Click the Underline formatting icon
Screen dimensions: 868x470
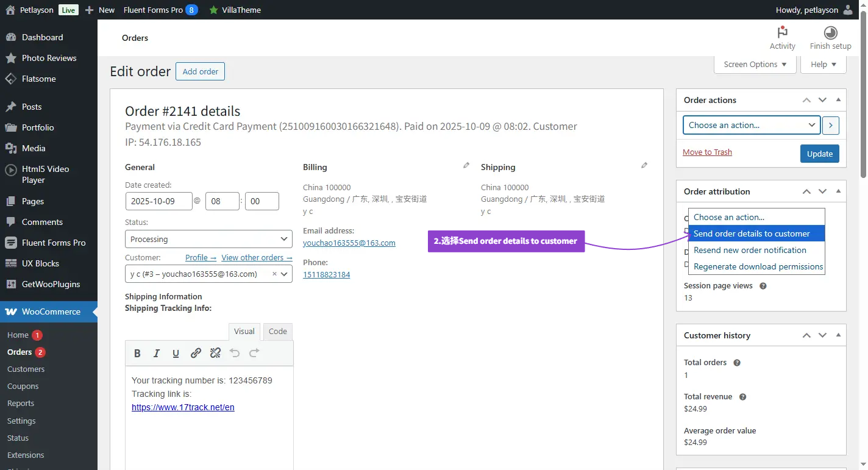click(176, 353)
